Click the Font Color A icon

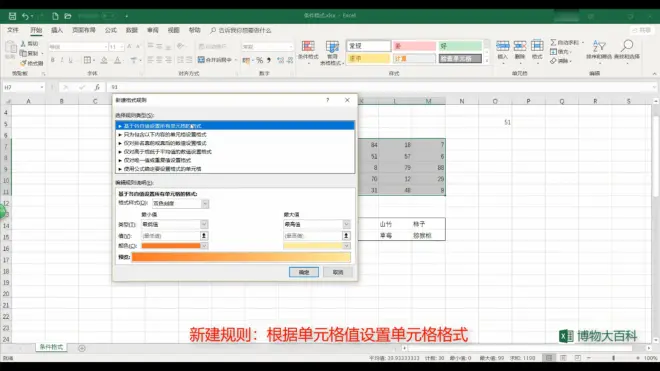(118, 60)
